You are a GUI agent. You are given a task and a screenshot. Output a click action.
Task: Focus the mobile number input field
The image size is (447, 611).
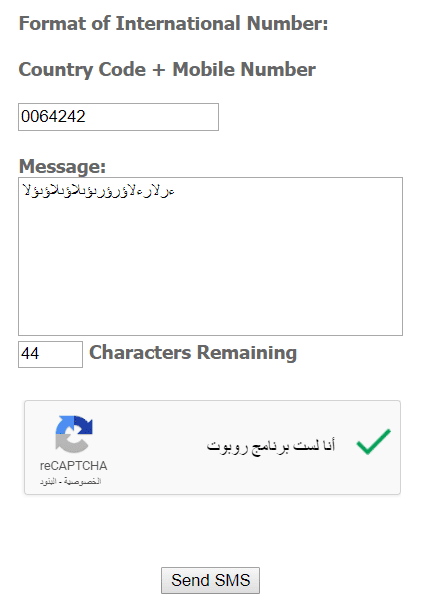tap(118, 117)
